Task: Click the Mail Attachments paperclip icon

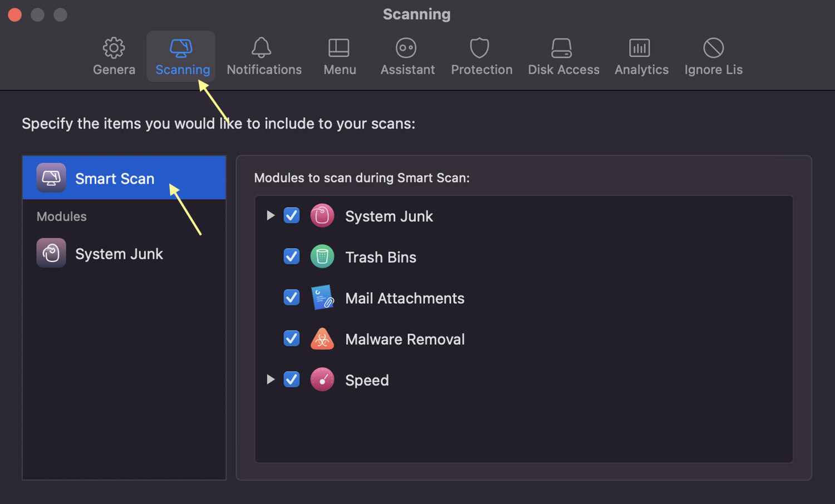Action: click(322, 298)
